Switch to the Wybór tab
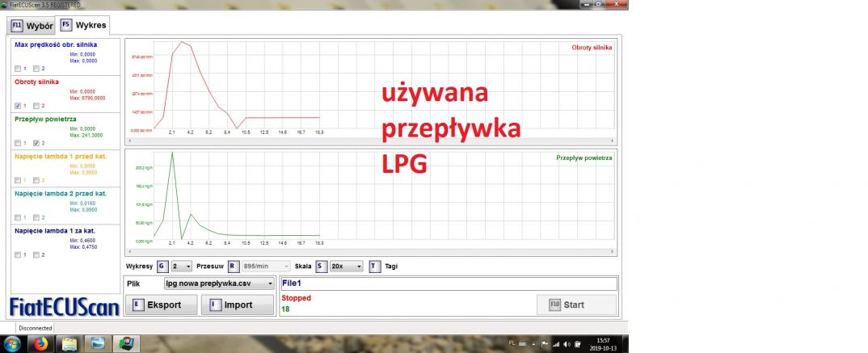 tap(31, 26)
